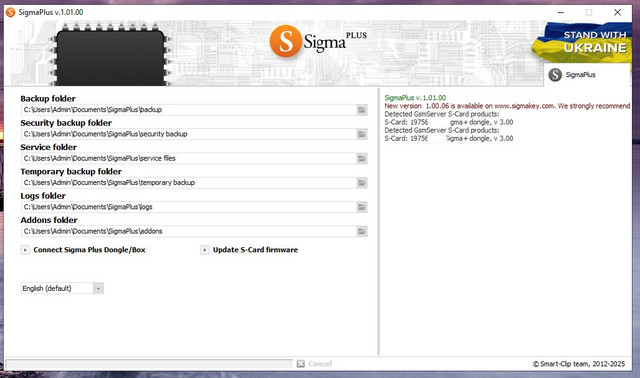Click the 'Smart-Clip team, 2012-2025' copyright text
The image size is (640, 378).
tap(579, 364)
